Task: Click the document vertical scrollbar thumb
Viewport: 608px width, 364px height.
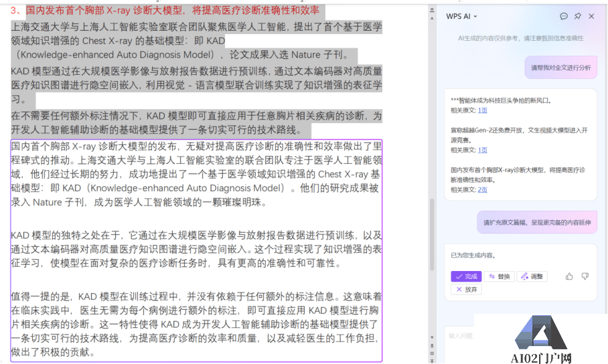Action: click(432, 235)
